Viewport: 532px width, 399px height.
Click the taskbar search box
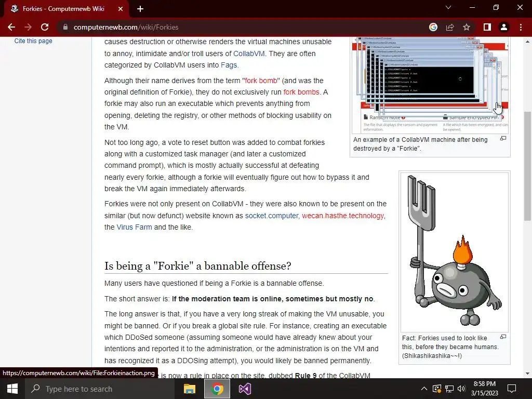[x=99, y=389]
